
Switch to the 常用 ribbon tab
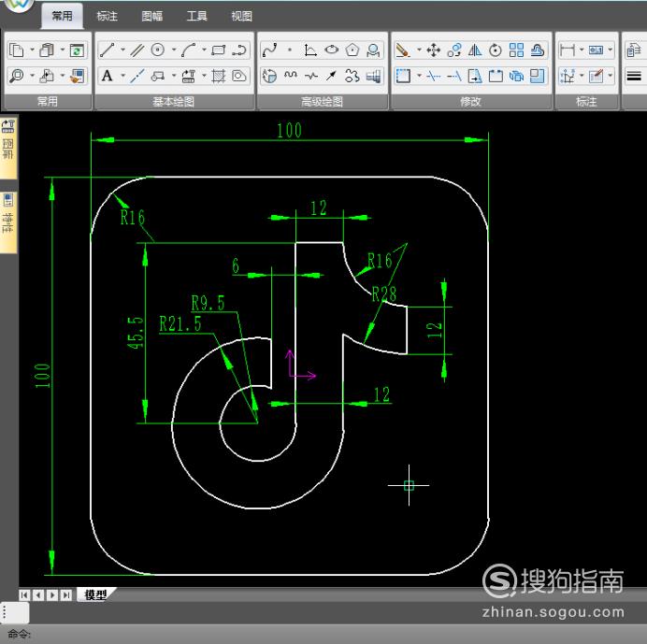63,16
